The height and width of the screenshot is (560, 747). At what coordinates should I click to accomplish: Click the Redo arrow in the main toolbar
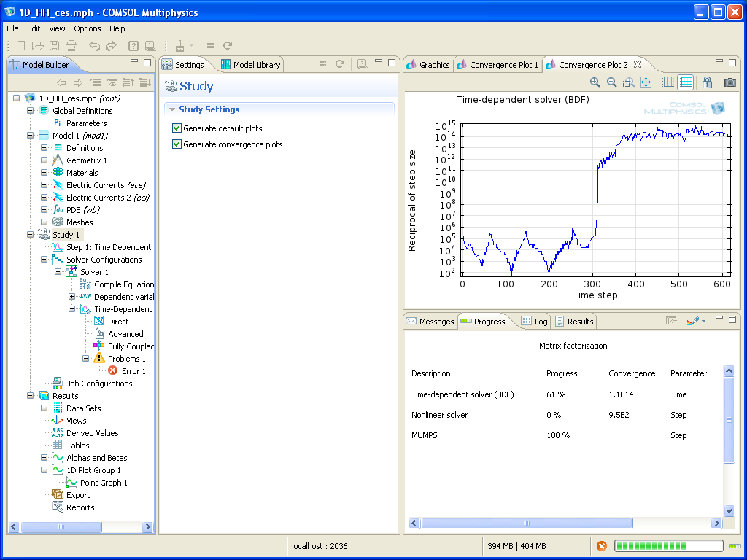click(x=111, y=46)
